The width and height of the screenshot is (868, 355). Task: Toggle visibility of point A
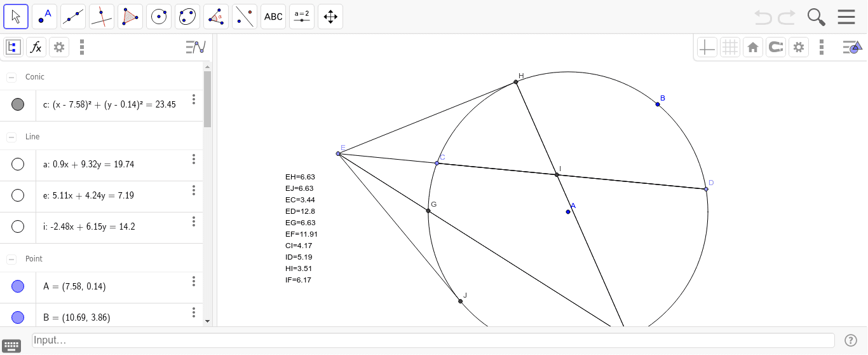pyautogui.click(x=18, y=286)
